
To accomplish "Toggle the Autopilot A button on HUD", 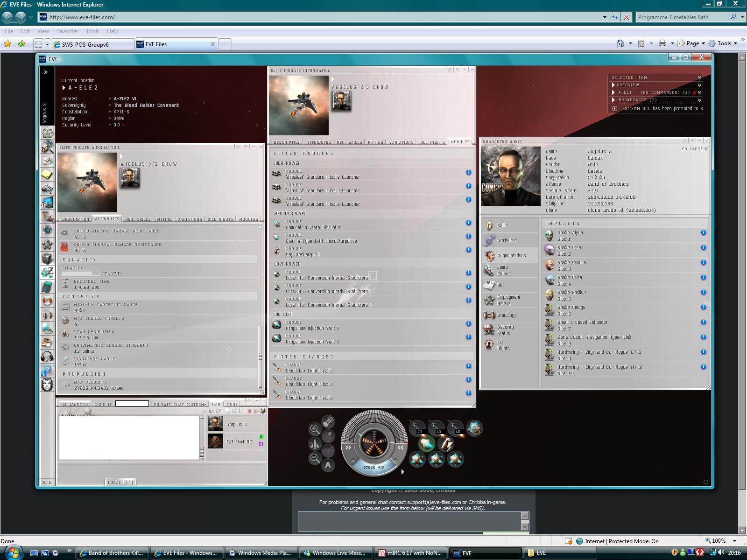I will (328, 465).
